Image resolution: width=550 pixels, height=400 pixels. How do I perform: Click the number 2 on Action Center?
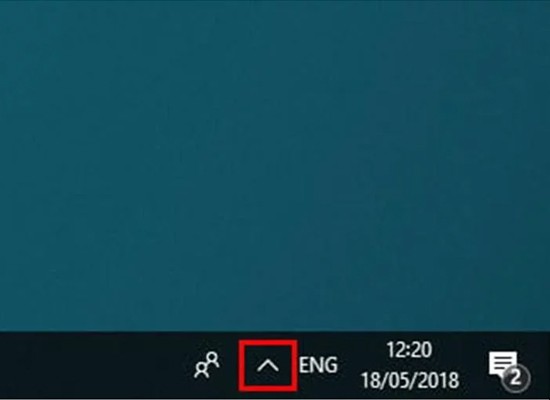516,378
